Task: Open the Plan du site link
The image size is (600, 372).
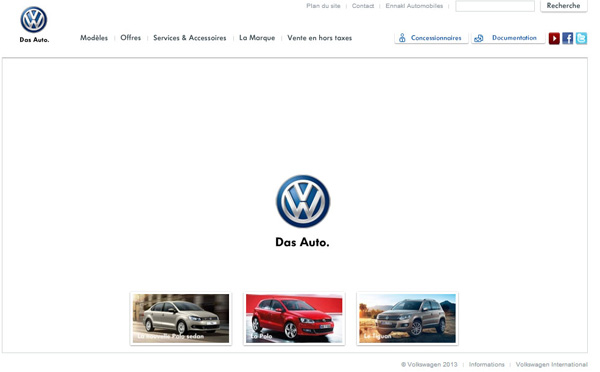Action: point(323,6)
